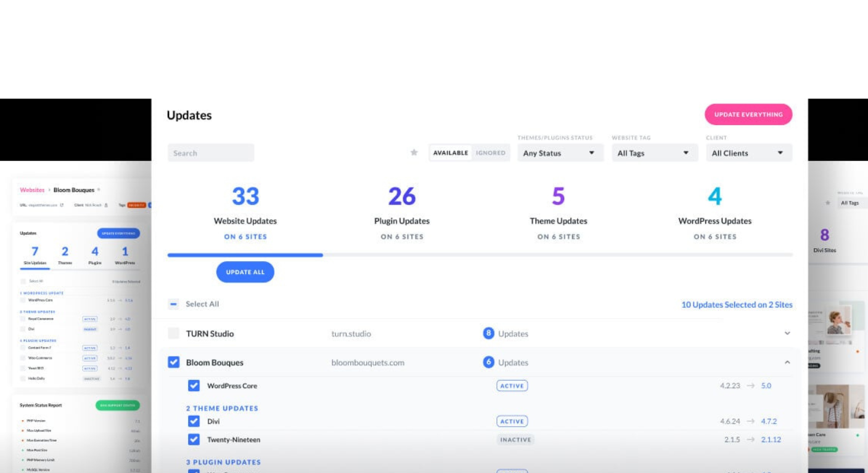Open the Any Status dropdown
Image resolution: width=868 pixels, height=473 pixels.
pos(559,153)
